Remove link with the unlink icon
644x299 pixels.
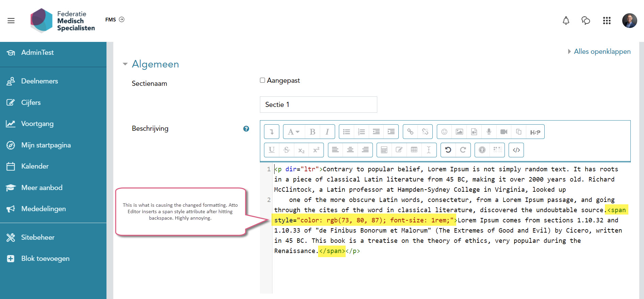click(x=425, y=132)
